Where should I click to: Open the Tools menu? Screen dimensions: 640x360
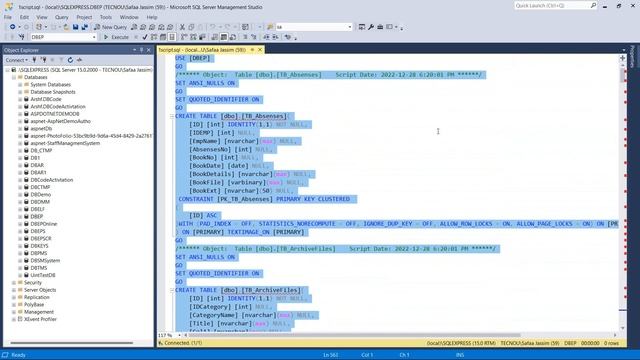pos(106,17)
